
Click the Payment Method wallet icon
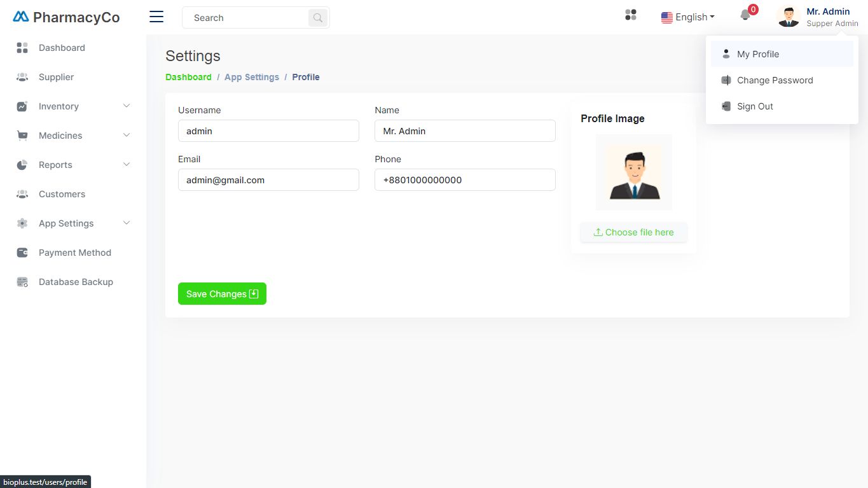[x=22, y=253]
